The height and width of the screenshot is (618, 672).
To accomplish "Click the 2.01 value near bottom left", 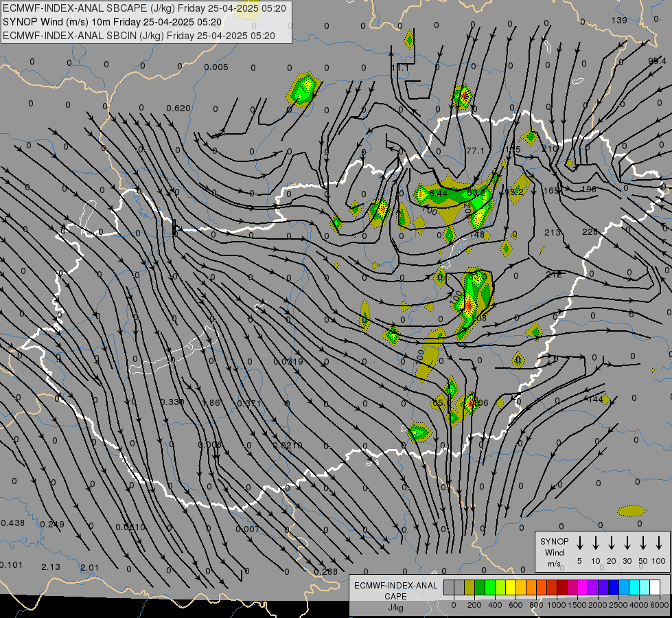I will (x=89, y=568).
